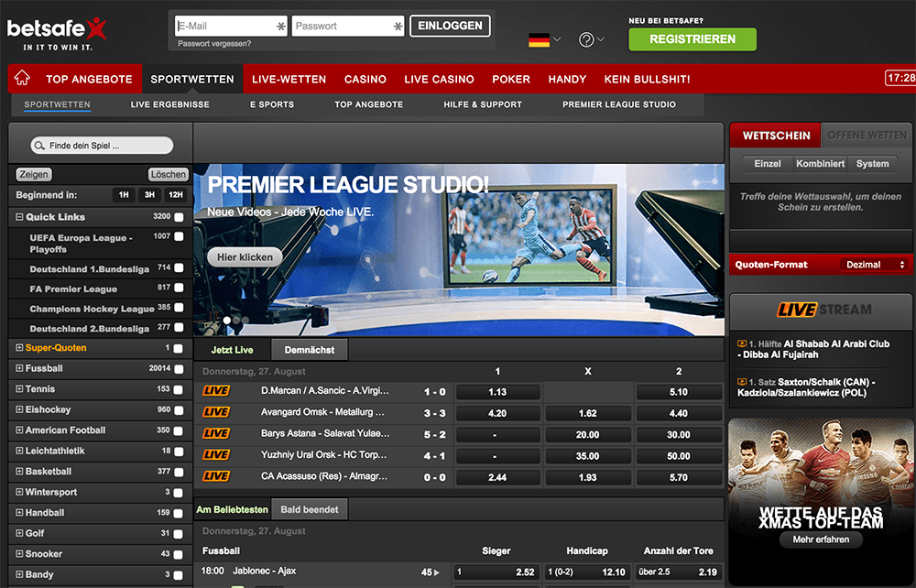Select the second banner carousel dot
This screenshot has width=916, height=588.
tap(236, 320)
